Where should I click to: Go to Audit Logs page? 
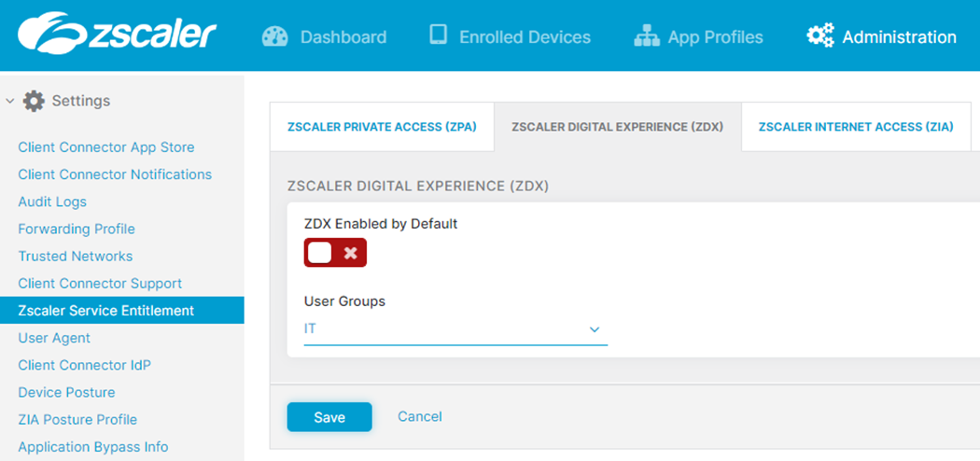tap(52, 202)
